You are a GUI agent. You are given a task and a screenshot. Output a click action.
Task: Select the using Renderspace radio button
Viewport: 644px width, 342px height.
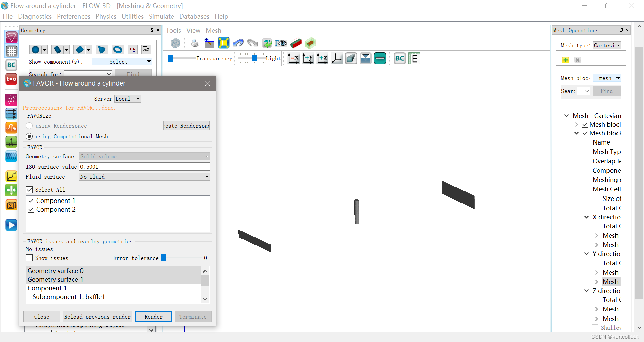click(x=29, y=126)
